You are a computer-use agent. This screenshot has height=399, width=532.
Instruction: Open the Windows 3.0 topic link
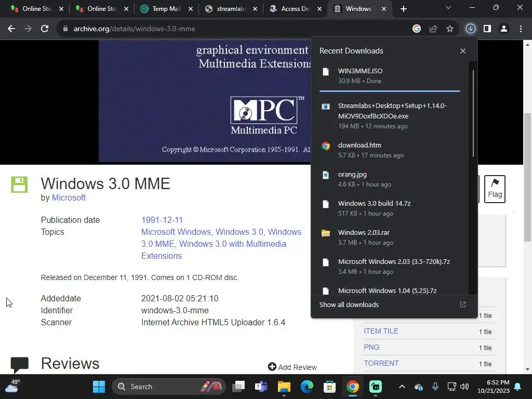tap(239, 232)
